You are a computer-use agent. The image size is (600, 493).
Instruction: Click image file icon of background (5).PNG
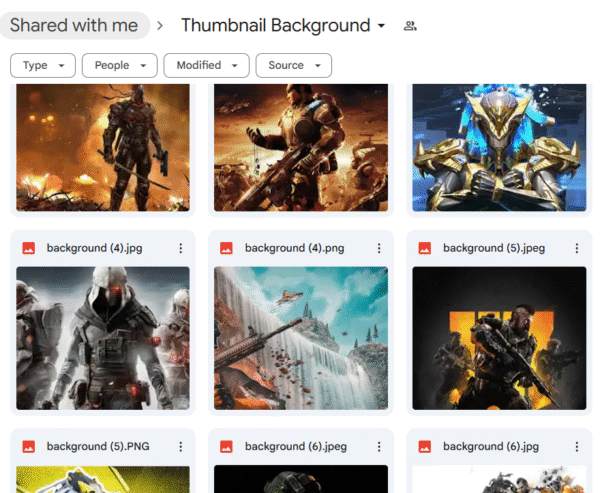coord(29,447)
